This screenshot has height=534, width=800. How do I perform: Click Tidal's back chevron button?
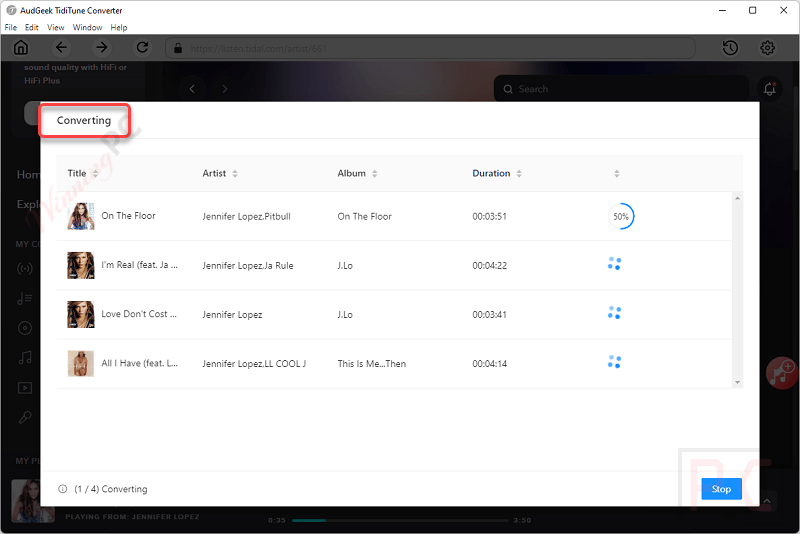[192, 89]
